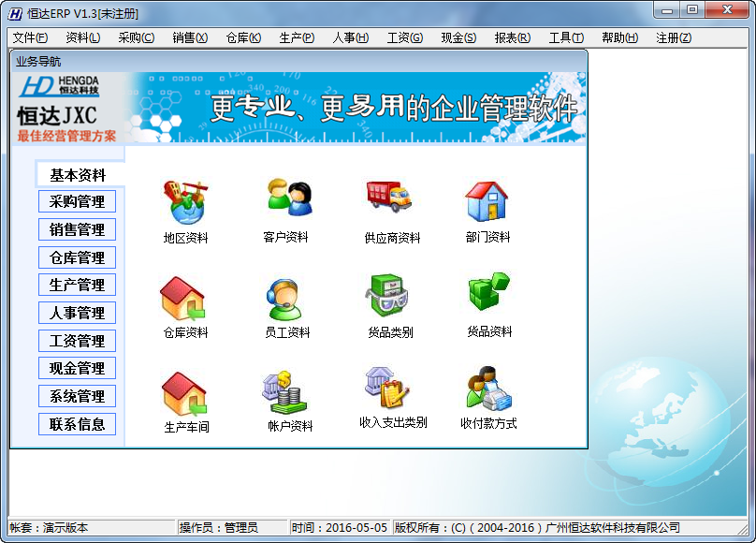The image size is (756, 543).
Task: Click the 业务导航 panel title
Action: [38, 62]
